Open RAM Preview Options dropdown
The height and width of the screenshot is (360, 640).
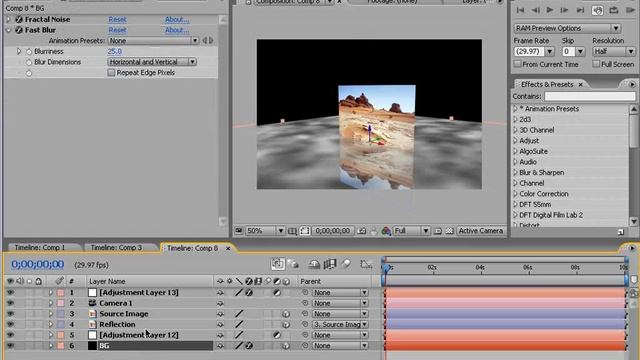point(567,28)
